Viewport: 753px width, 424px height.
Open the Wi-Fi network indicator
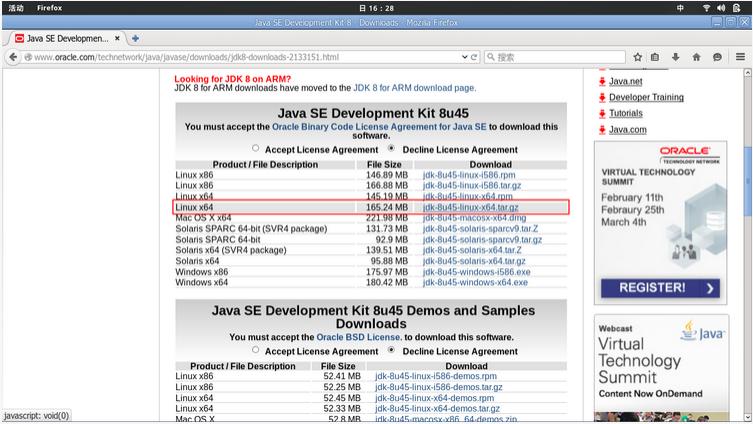(x=706, y=8)
